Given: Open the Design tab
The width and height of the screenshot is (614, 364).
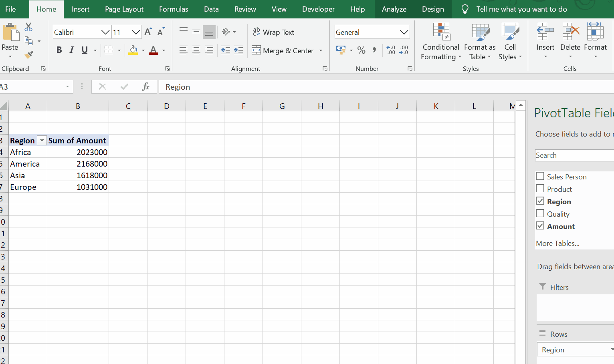Looking at the screenshot, I should [x=433, y=9].
